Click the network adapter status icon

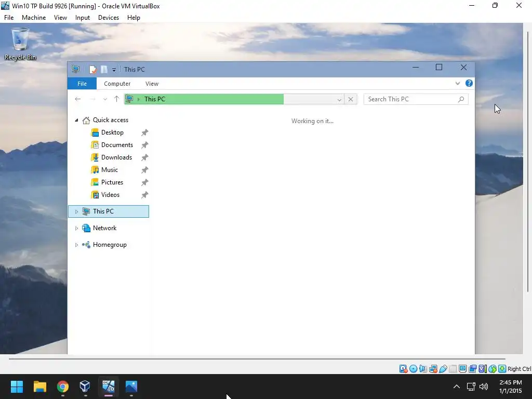coord(433,369)
